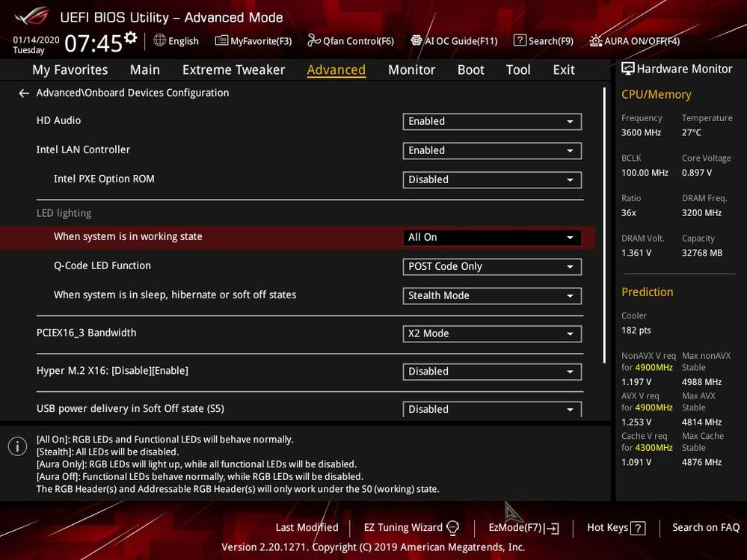Click English language button
Screen dimensions: 747x560
[176, 41]
